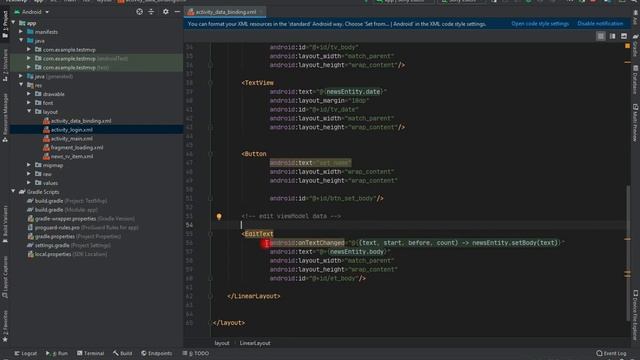This screenshot has width=640, height=360.
Task: Expand the mipmap folder
Action: pos(29,165)
